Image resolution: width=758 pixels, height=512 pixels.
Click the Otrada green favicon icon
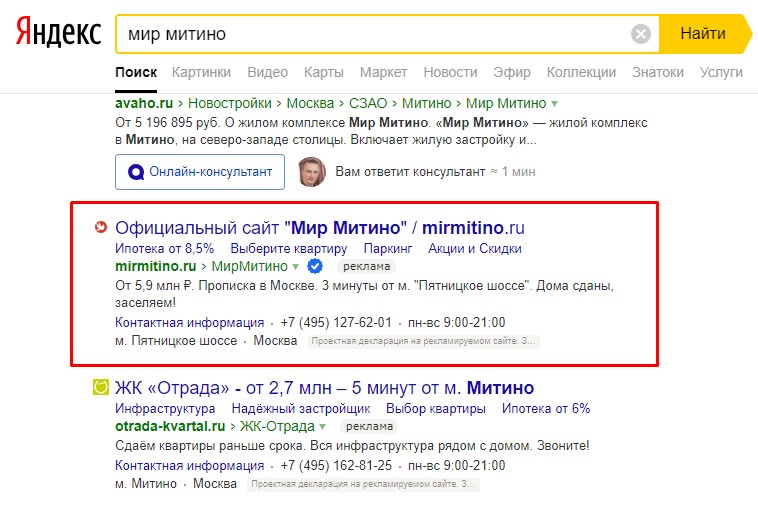99,387
